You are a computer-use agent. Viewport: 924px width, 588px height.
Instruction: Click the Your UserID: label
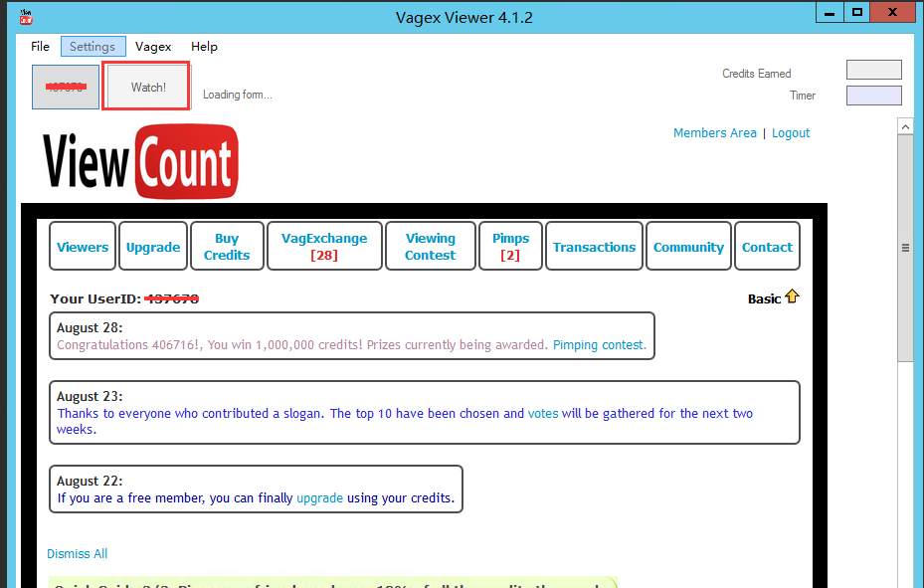(x=95, y=298)
